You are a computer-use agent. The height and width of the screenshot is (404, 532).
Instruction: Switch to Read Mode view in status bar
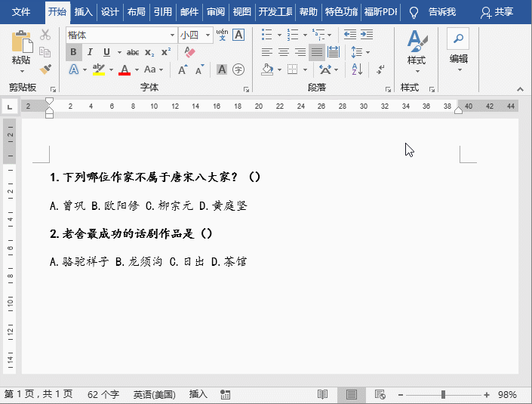323,394
